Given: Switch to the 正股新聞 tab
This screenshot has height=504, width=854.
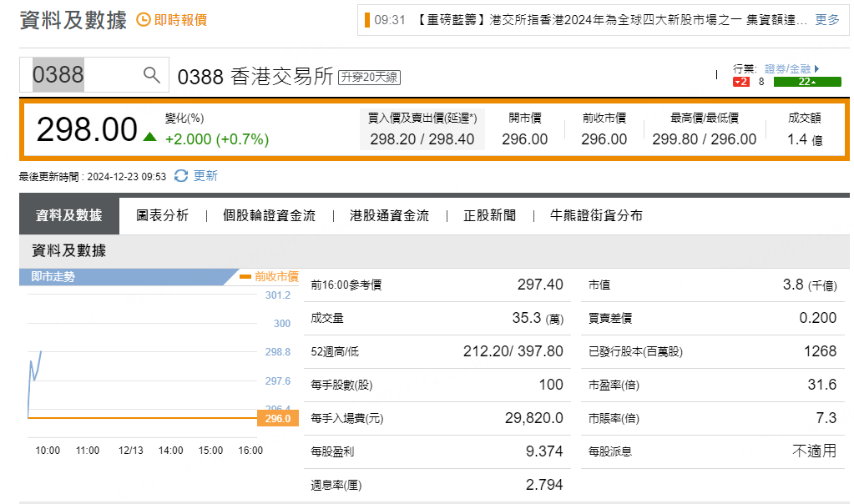Looking at the screenshot, I should [x=490, y=215].
